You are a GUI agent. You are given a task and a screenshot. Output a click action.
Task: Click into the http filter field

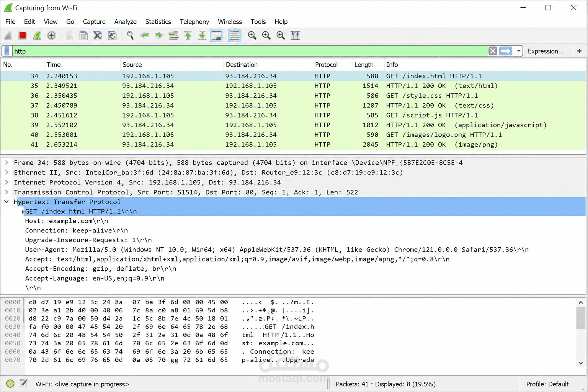coord(250,51)
